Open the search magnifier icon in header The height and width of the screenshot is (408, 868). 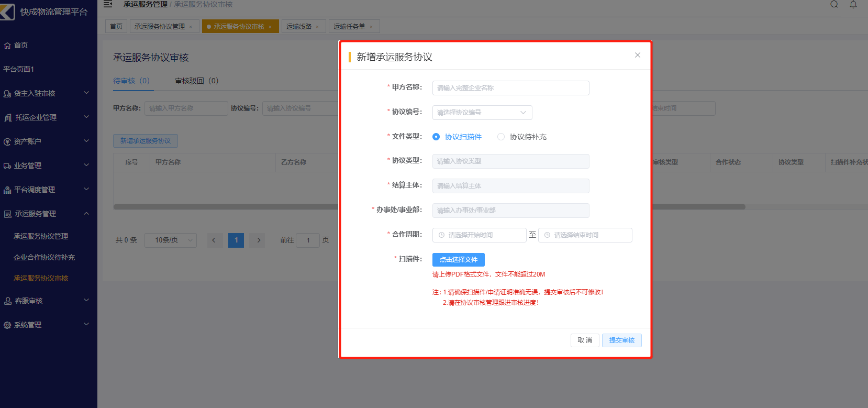click(834, 4)
